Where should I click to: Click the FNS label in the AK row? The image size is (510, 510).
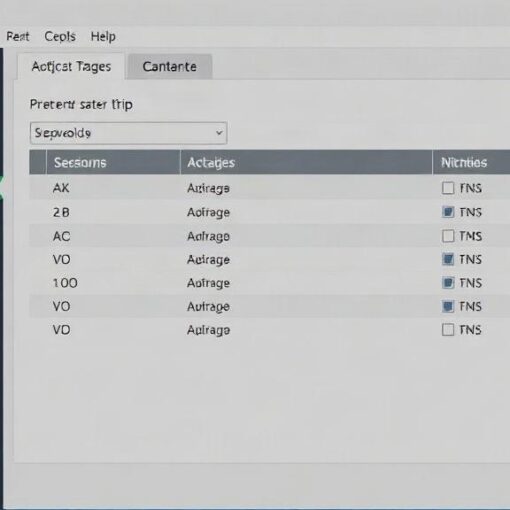point(471,188)
